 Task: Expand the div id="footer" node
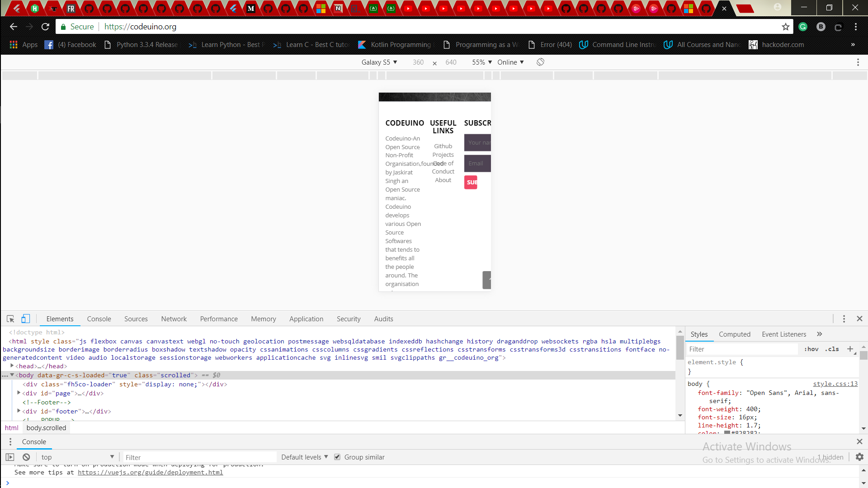coord(19,411)
